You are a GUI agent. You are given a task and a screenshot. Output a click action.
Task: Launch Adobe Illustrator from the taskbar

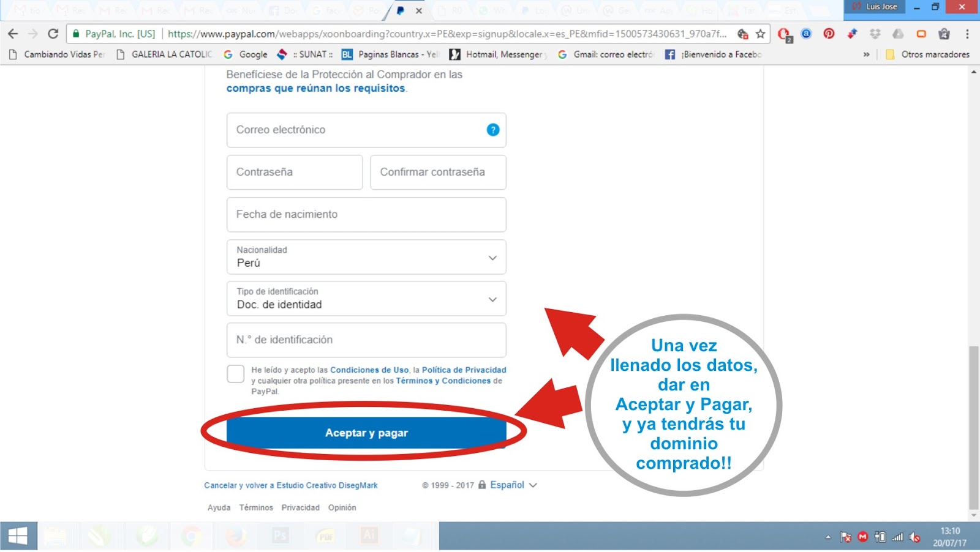click(x=369, y=535)
